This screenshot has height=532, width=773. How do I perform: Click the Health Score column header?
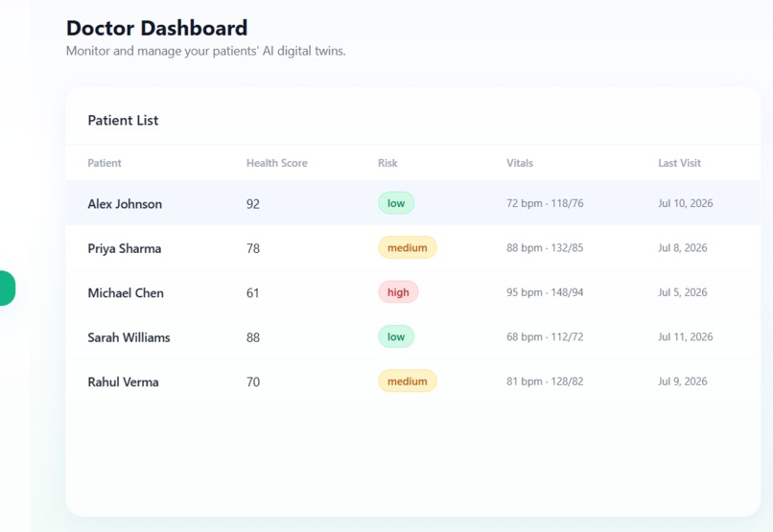pyautogui.click(x=277, y=163)
